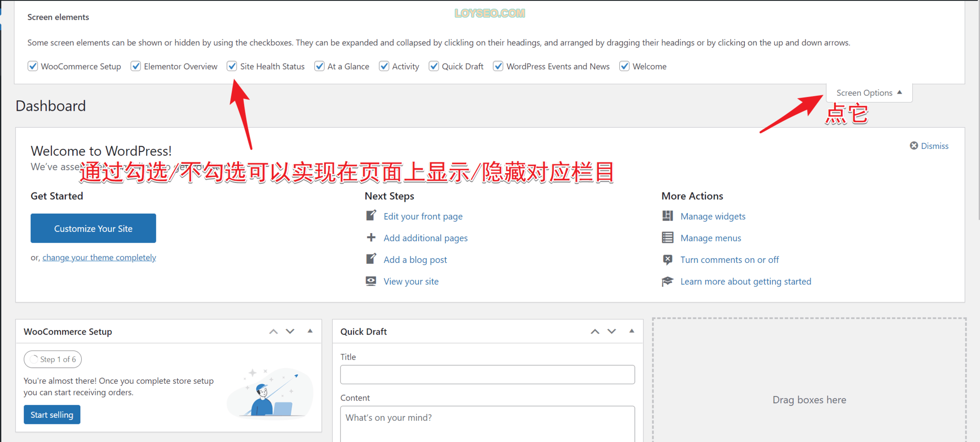Toggle Elementor Overview checkbox

pyautogui.click(x=136, y=66)
